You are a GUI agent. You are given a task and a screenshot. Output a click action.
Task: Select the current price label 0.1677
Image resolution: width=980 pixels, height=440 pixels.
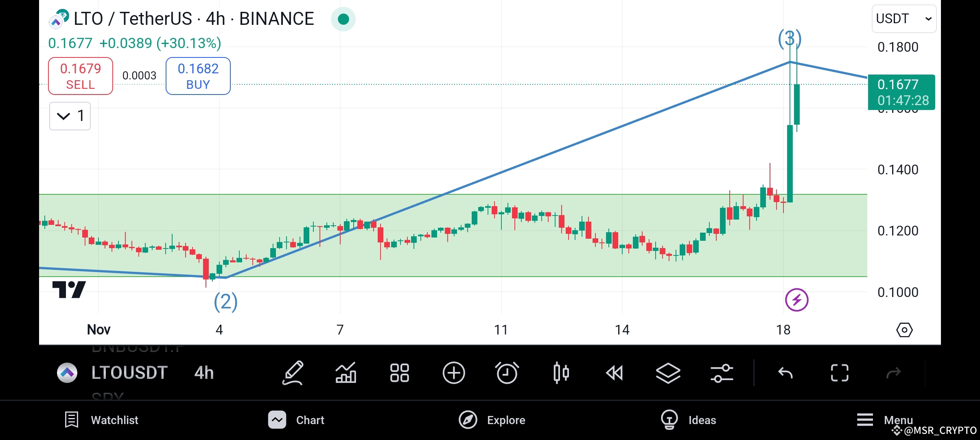901,92
